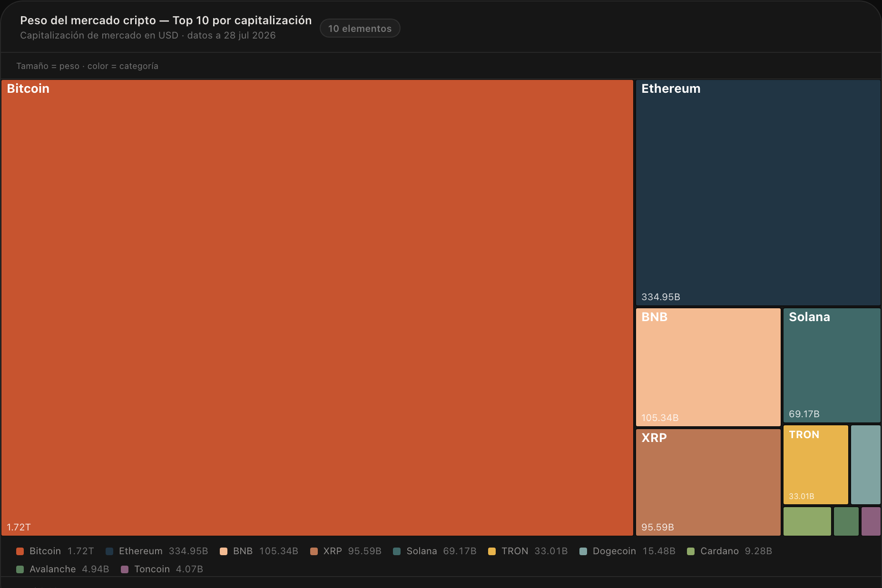Click the '4.07B' legend value for Toncoin
This screenshot has height=588, width=882.
click(189, 569)
